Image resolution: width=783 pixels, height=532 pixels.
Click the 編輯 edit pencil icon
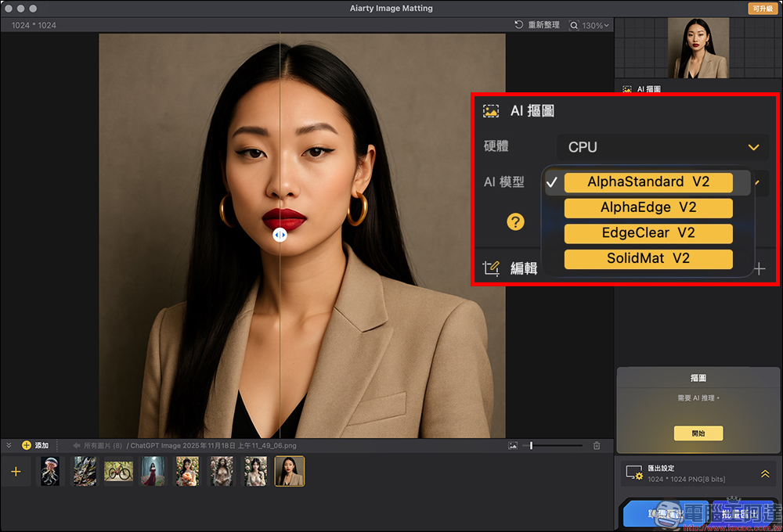492,268
